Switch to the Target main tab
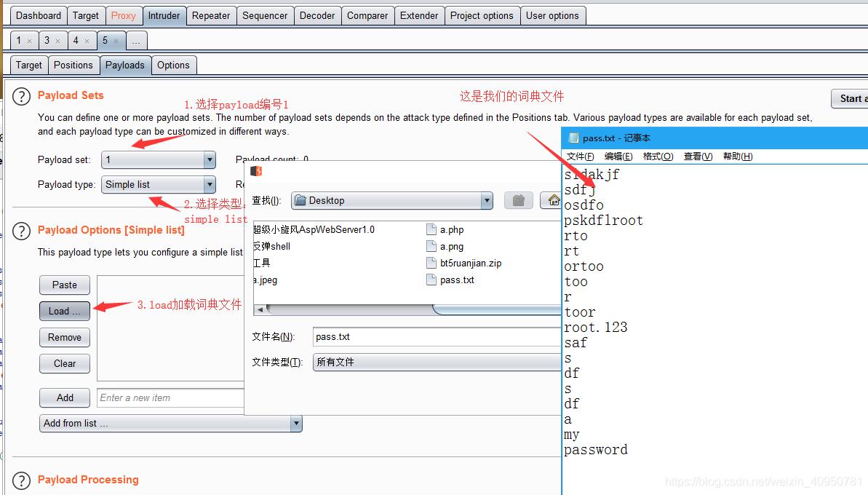Image resolution: width=868 pixels, height=495 pixels. click(85, 15)
